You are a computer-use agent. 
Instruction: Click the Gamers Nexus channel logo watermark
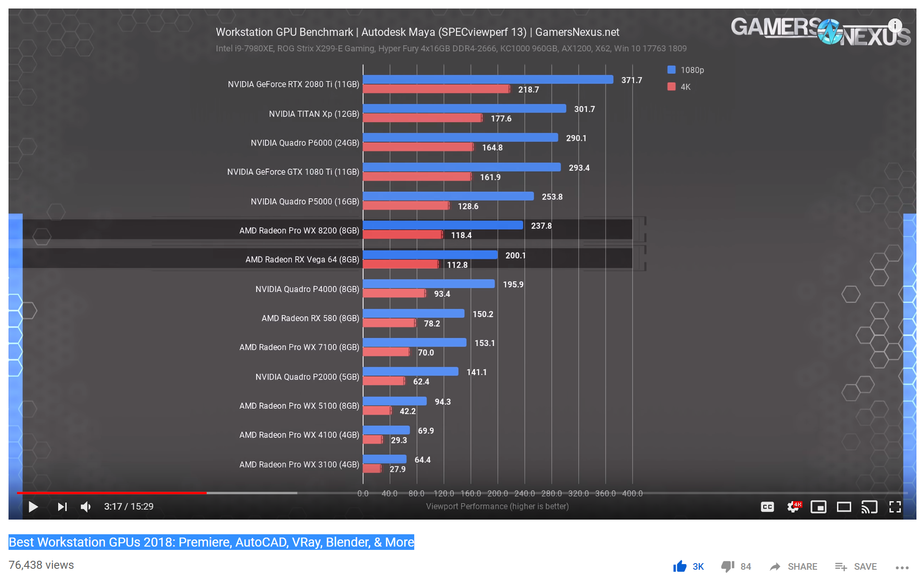(820, 32)
